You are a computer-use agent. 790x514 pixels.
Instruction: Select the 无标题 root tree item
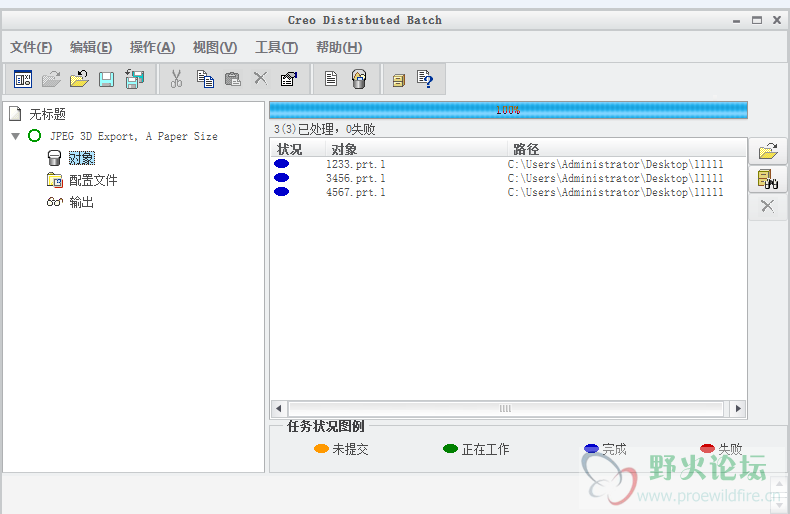pos(47,114)
